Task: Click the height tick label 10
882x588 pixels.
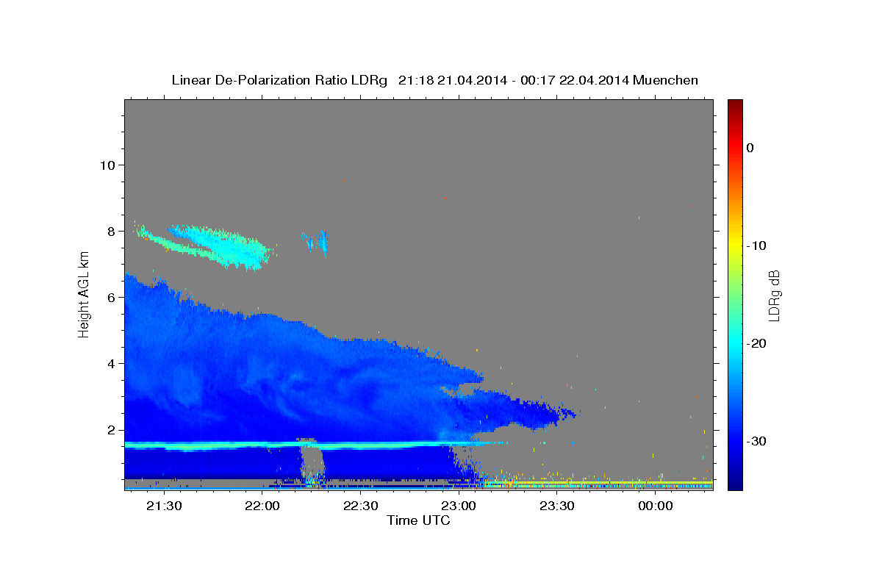Action: tap(108, 165)
